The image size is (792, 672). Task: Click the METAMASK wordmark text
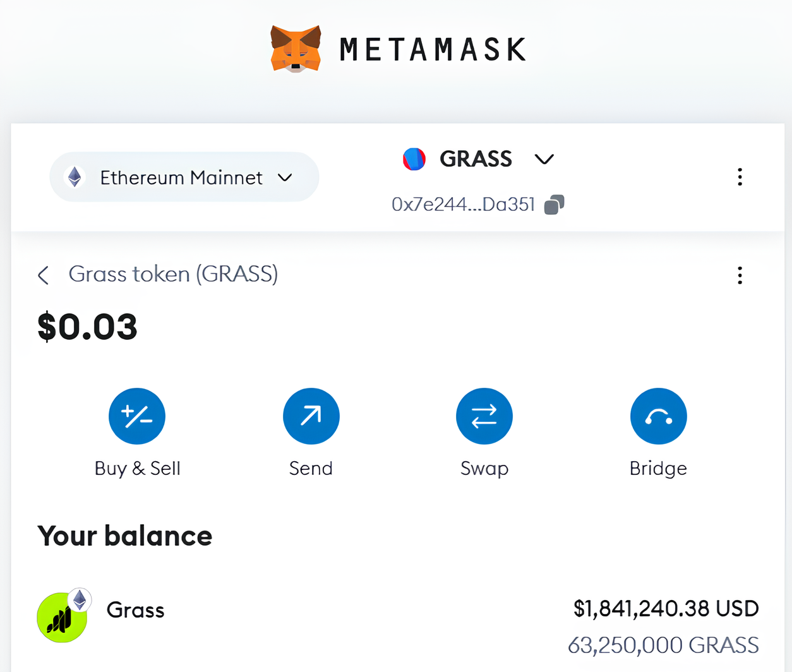pos(433,50)
